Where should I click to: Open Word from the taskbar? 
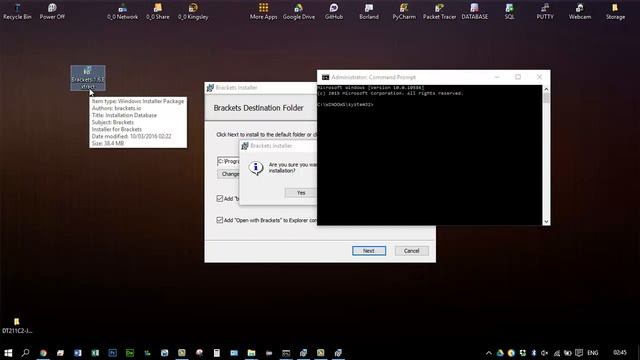click(x=78, y=353)
